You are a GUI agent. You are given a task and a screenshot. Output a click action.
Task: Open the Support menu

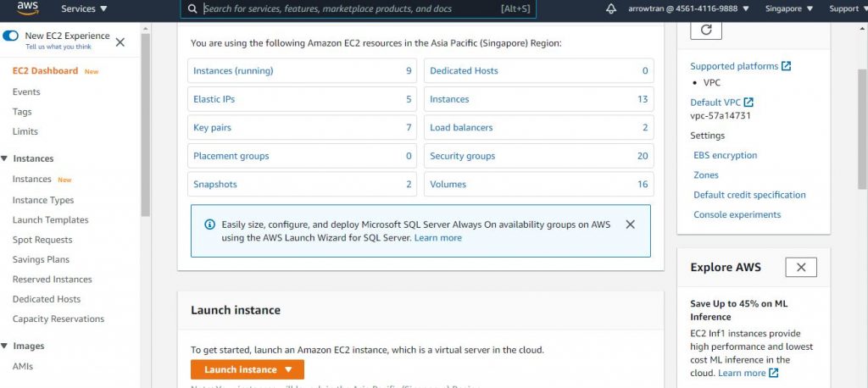(x=847, y=8)
